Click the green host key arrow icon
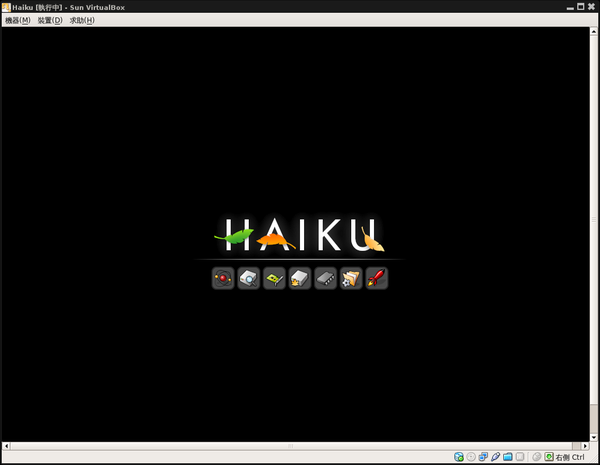The width and height of the screenshot is (600, 465). click(x=549, y=457)
